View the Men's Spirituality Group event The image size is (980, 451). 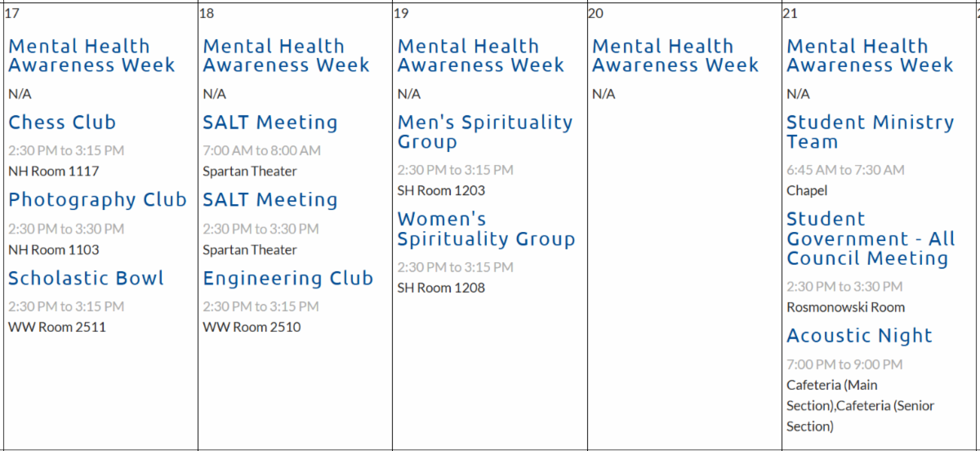click(x=485, y=132)
